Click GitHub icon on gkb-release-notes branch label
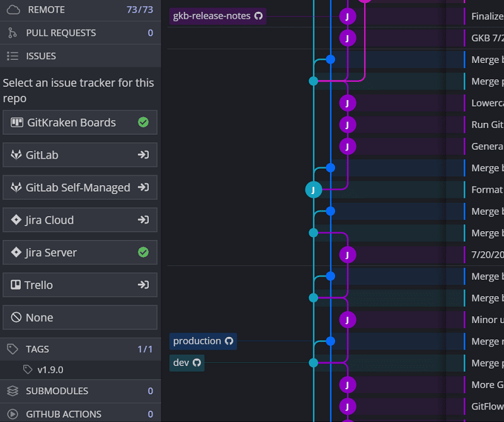Screen dimensions: 504x422 pos(258,16)
